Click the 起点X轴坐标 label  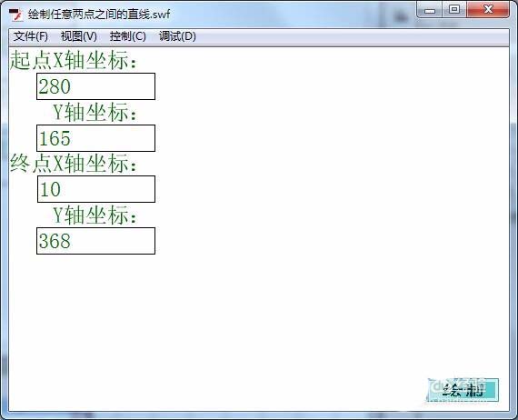click(x=73, y=61)
